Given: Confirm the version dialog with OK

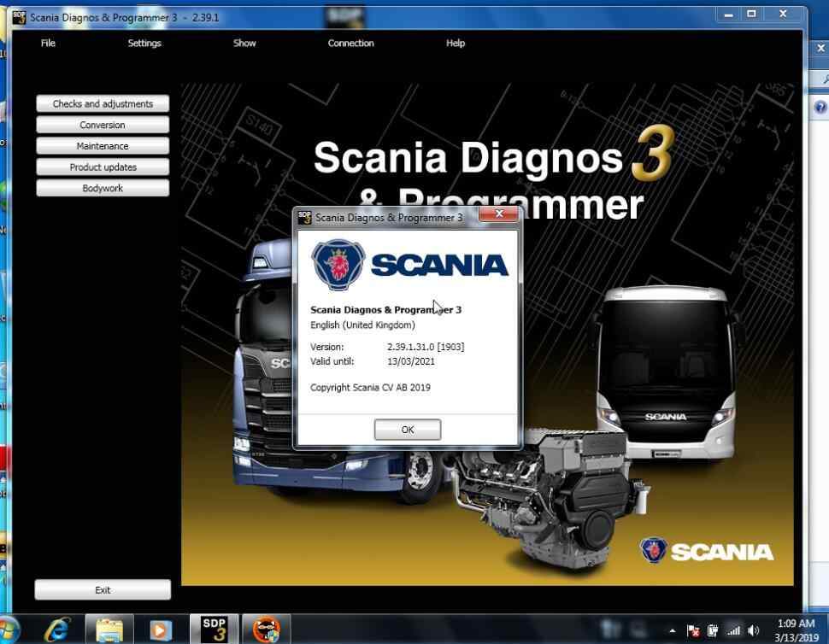Looking at the screenshot, I should click(x=407, y=430).
